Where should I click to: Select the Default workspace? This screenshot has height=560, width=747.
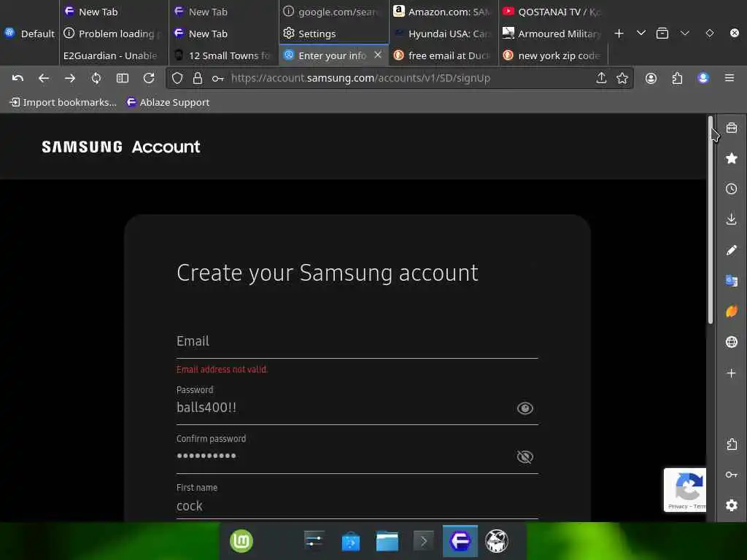[29, 34]
